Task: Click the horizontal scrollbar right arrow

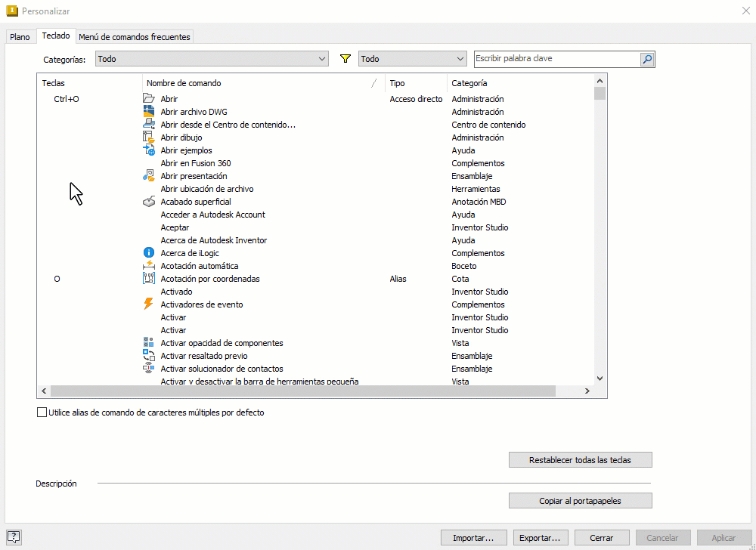Action: tap(587, 391)
